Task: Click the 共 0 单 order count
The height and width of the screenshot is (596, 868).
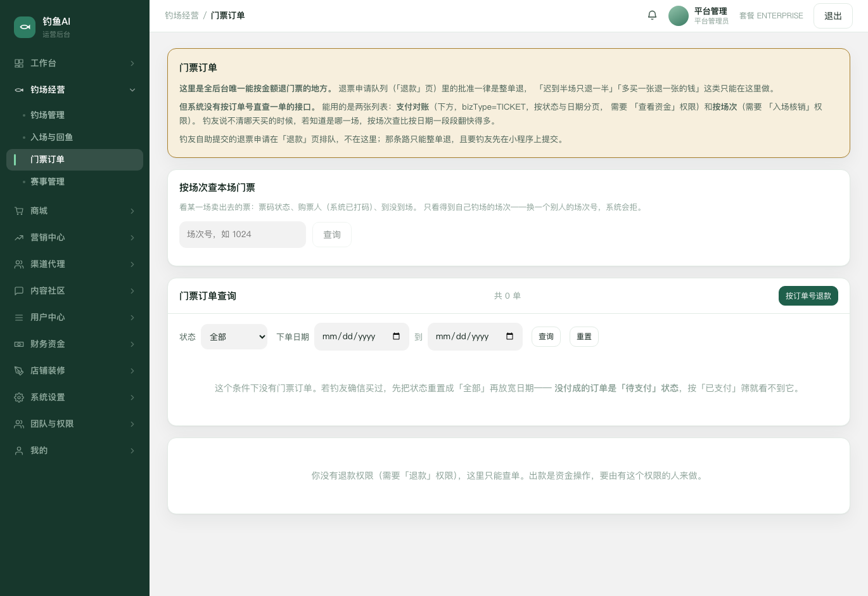Action: tap(507, 296)
